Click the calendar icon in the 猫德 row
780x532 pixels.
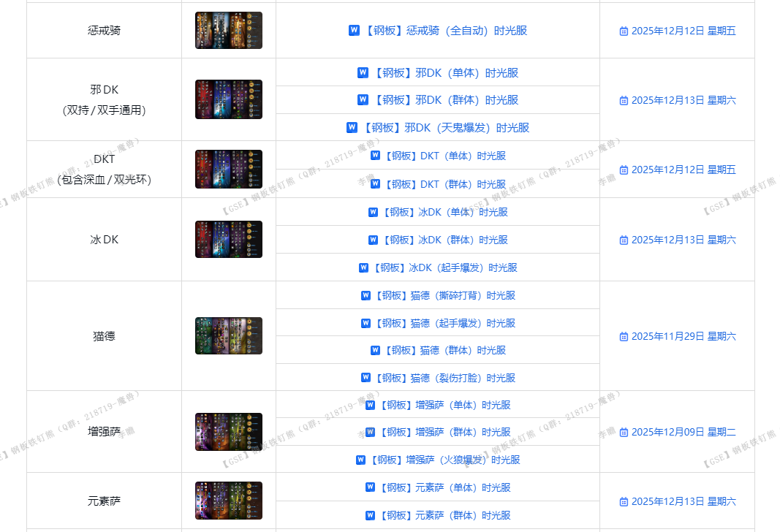624,337
